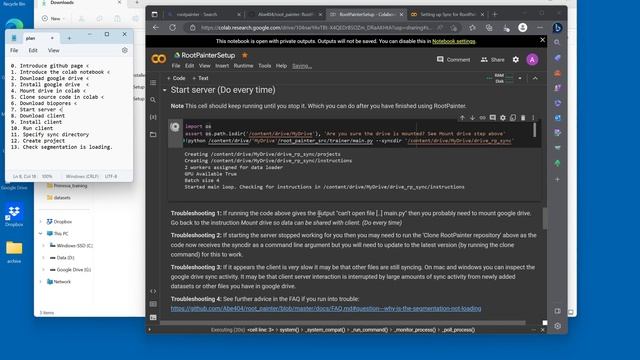This screenshot has height=360, width=640.
Task: Open the FAQ github link
Action: [x=326, y=309]
